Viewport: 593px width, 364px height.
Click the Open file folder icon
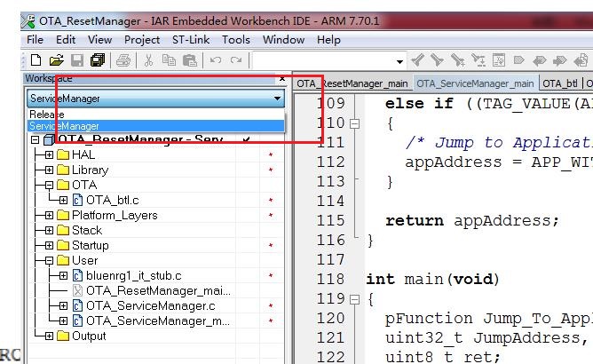click(x=56, y=60)
